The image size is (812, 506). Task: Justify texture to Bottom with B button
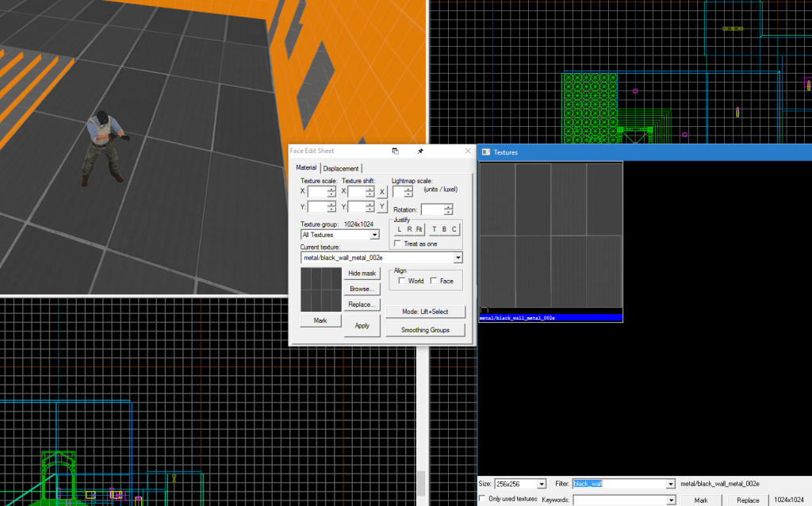pos(444,229)
